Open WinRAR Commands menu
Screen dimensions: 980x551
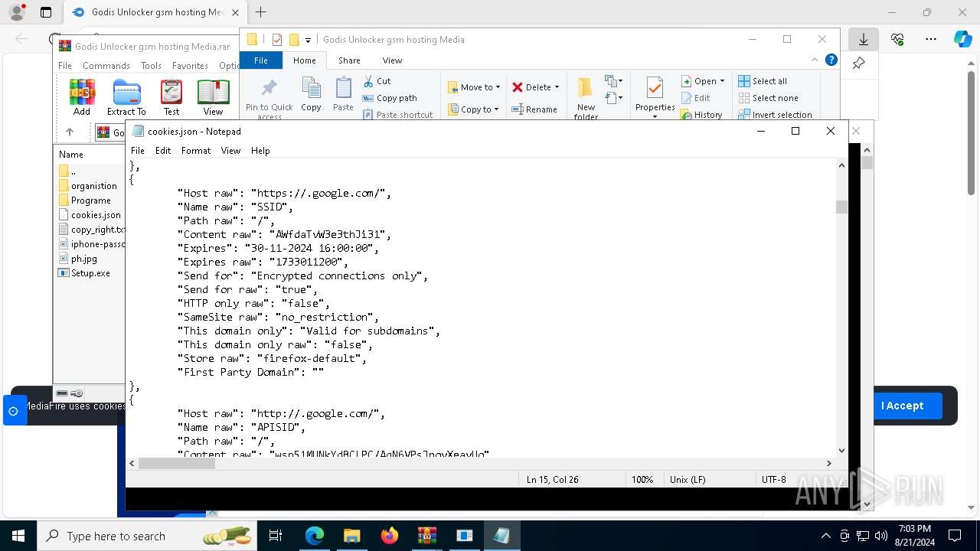click(106, 66)
